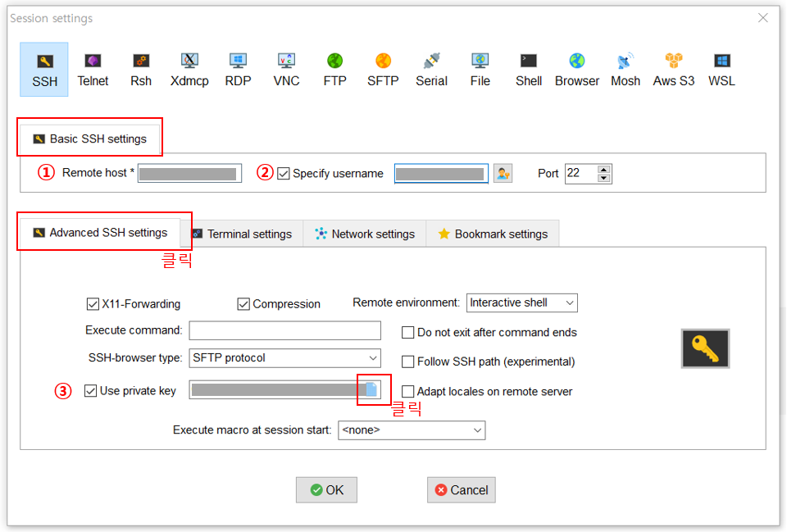Click the username input field
Image resolution: width=787 pixels, height=532 pixels.
(441, 174)
